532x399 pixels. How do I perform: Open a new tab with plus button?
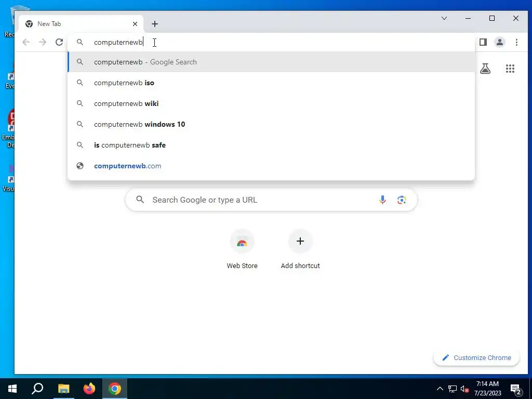click(155, 24)
